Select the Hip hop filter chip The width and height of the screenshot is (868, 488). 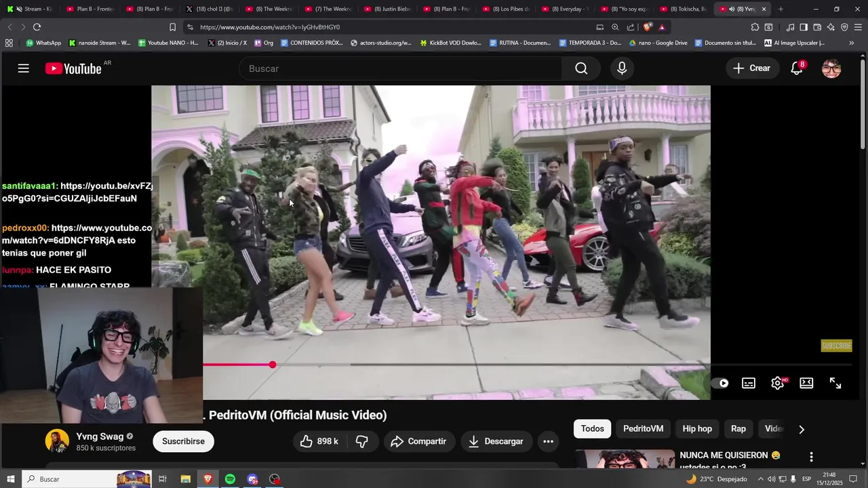click(x=697, y=429)
